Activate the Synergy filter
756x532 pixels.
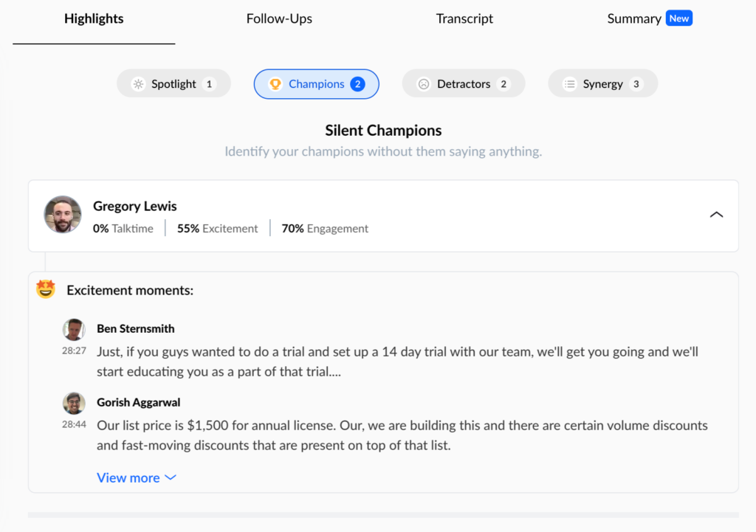(602, 83)
